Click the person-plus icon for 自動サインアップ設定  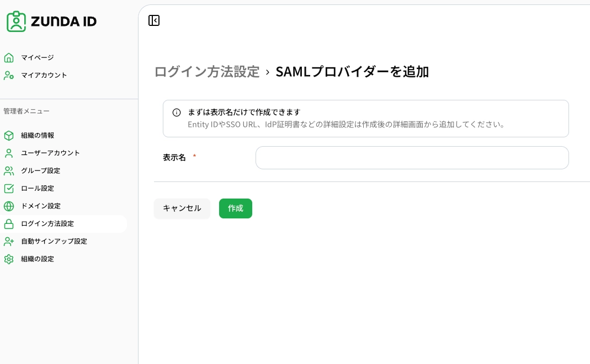tap(9, 242)
